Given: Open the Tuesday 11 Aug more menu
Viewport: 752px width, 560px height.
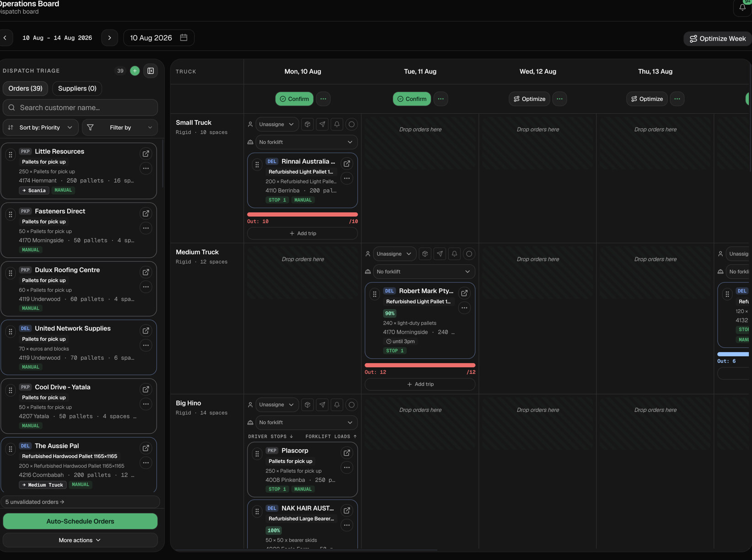Looking at the screenshot, I should 440,99.
